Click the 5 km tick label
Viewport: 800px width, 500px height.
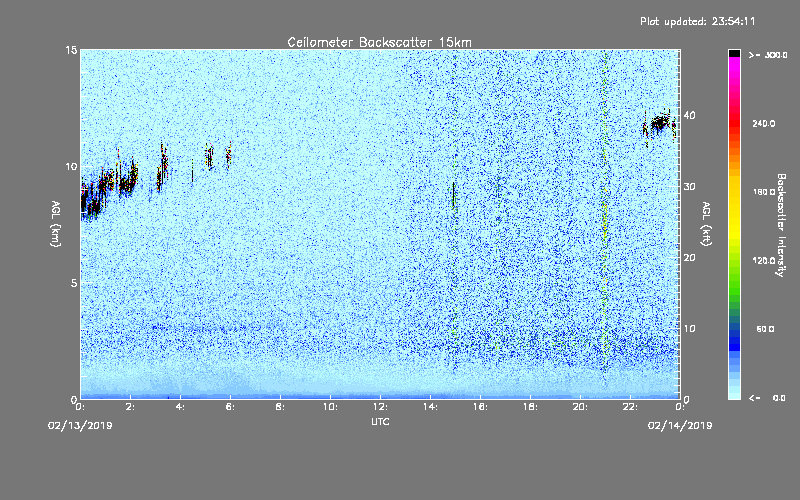74,283
